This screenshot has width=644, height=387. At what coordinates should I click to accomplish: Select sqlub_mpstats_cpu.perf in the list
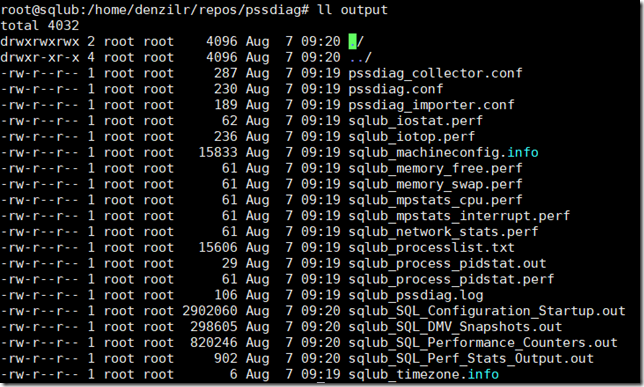click(x=435, y=200)
